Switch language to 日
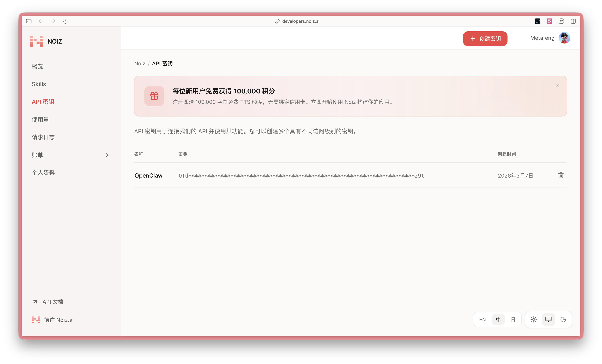 point(513,320)
